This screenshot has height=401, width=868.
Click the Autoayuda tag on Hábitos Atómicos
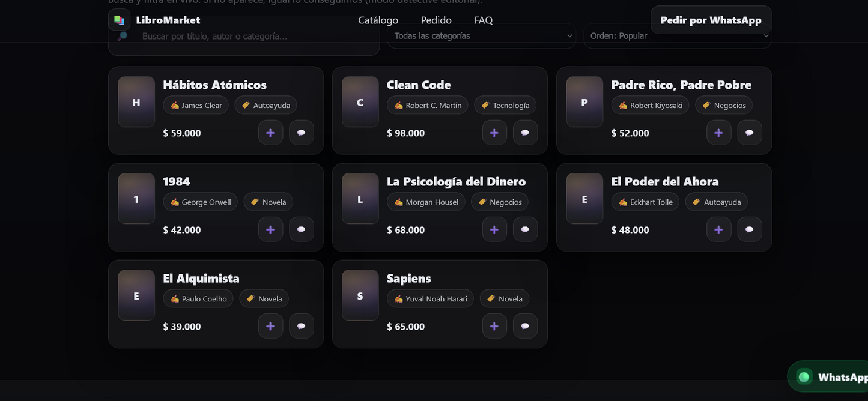(266, 105)
